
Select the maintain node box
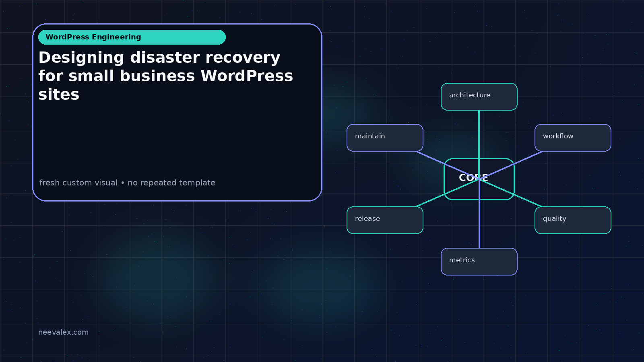tap(385, 138)
